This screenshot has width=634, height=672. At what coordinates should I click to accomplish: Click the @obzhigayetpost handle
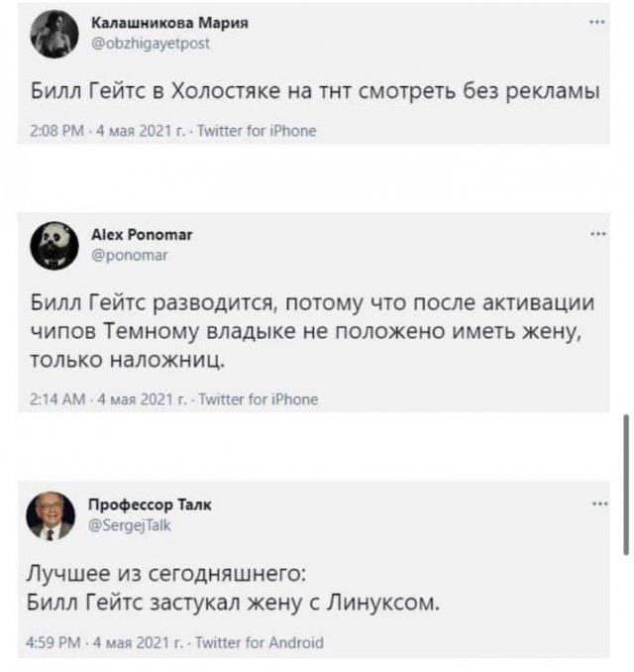[x=151, y=43]
